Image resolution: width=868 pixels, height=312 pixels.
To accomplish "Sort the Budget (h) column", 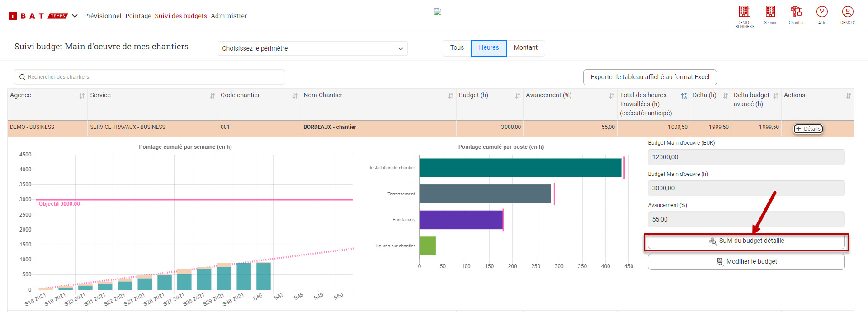I will (518, 96).
